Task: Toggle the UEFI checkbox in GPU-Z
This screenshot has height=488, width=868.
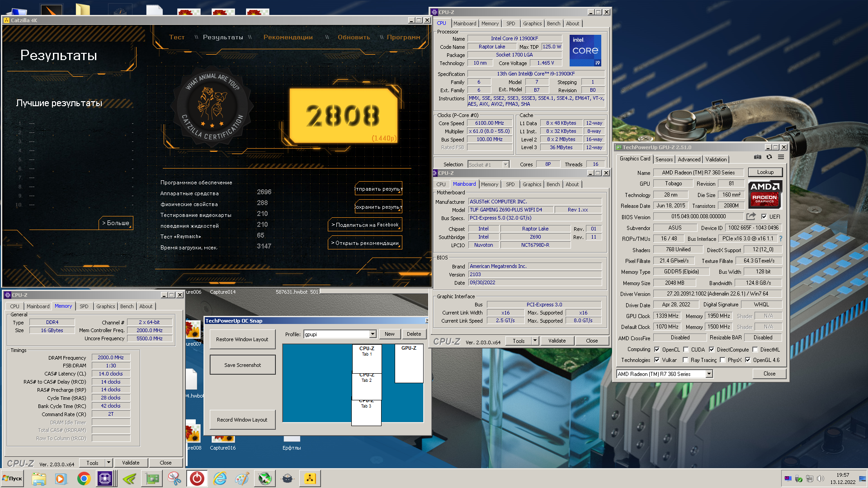Action: tap(764, 216)
